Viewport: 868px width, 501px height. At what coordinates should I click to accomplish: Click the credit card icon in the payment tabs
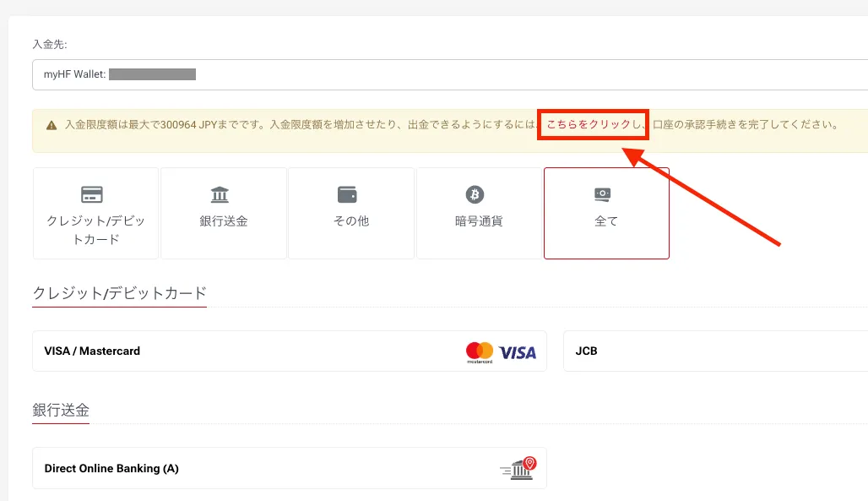(92, 194)
